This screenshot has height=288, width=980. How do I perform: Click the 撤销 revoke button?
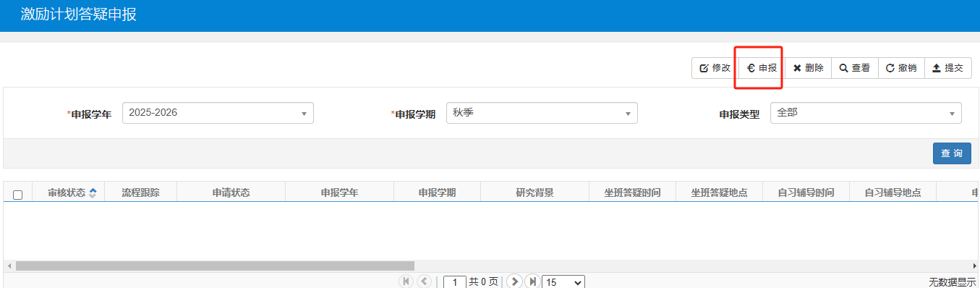coord(901,68)
